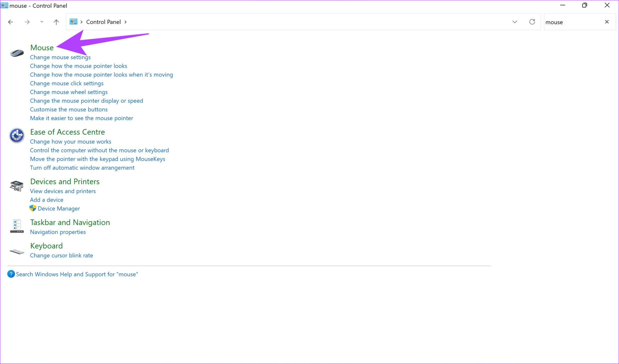Open Ease of Access Centre heading
Viewport: 619px width, 364px height.
(67, 132)
